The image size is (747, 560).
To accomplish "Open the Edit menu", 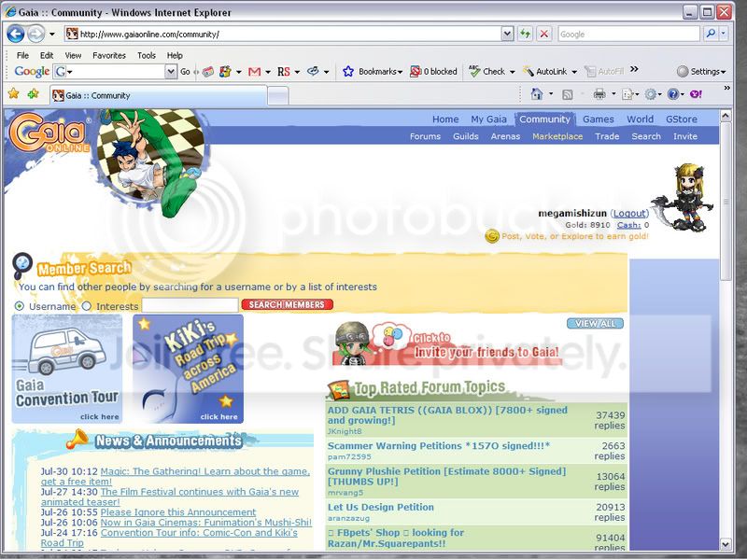I will [x=47, y=55].
